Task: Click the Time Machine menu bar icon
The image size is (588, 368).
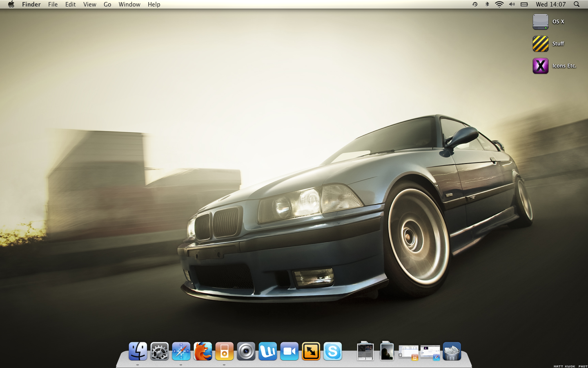Action: tap(475, 4)
